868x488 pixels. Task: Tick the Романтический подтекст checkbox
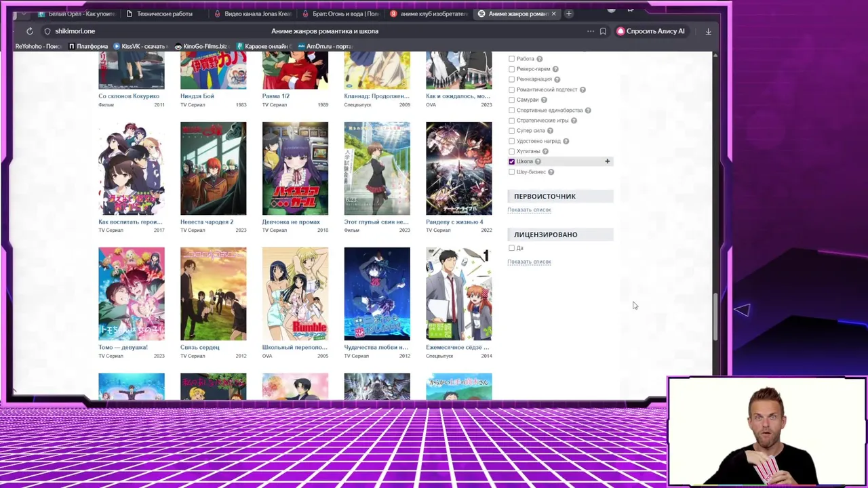coord(511,89)
